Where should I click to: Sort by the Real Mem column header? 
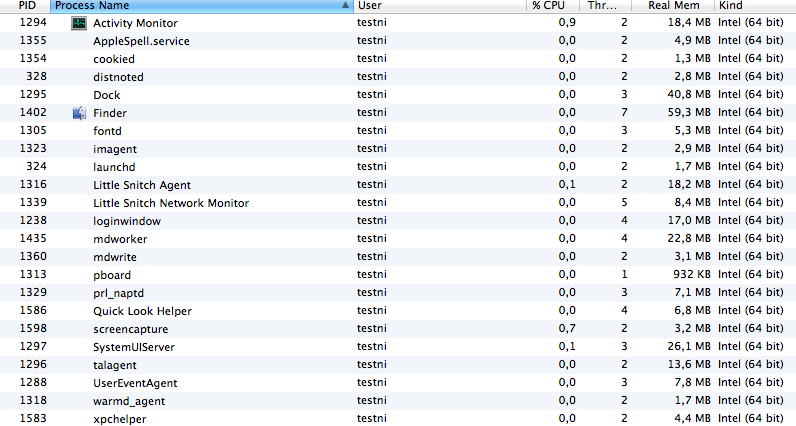(673, 6)
